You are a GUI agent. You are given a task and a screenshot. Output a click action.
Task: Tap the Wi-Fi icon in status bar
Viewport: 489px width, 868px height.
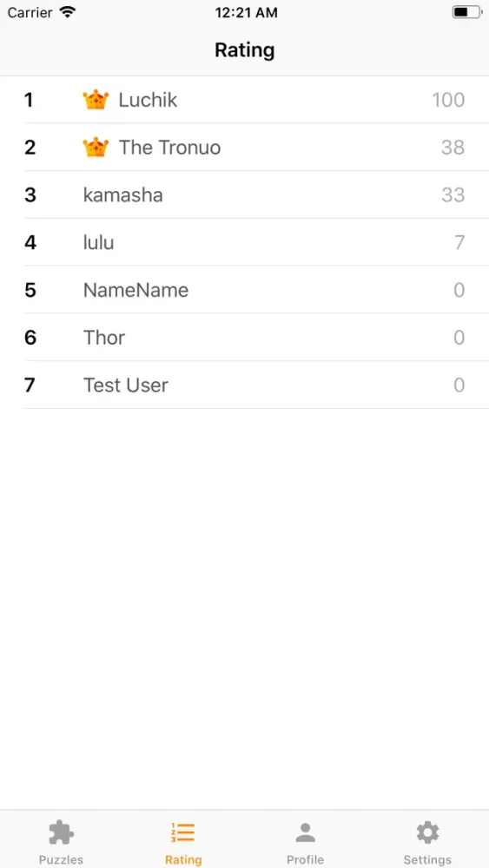(68, 12)
